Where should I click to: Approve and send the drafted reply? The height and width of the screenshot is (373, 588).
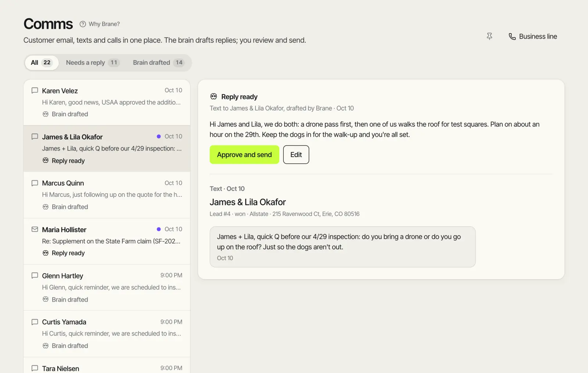coord(244,154)
